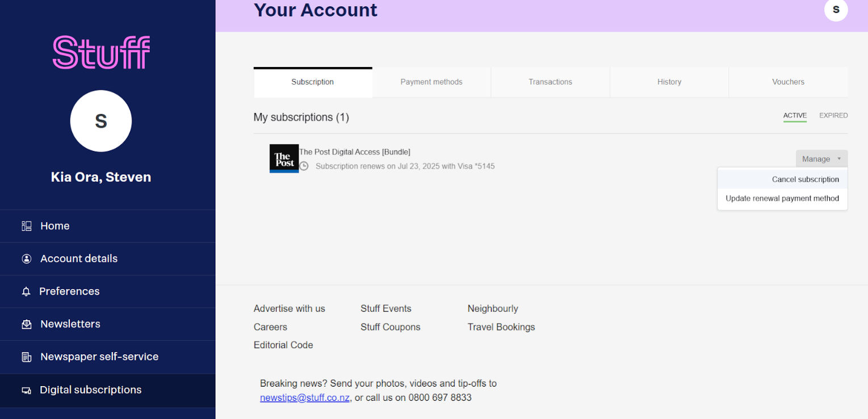Show ACTIVE subscriptions filter
The image size is (868, 419).
[x=795, y=115]
